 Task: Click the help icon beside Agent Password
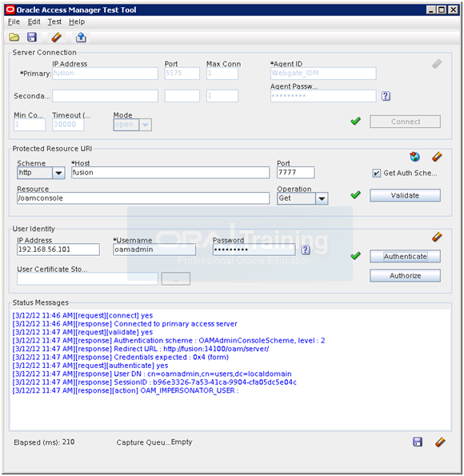[386, 96]
